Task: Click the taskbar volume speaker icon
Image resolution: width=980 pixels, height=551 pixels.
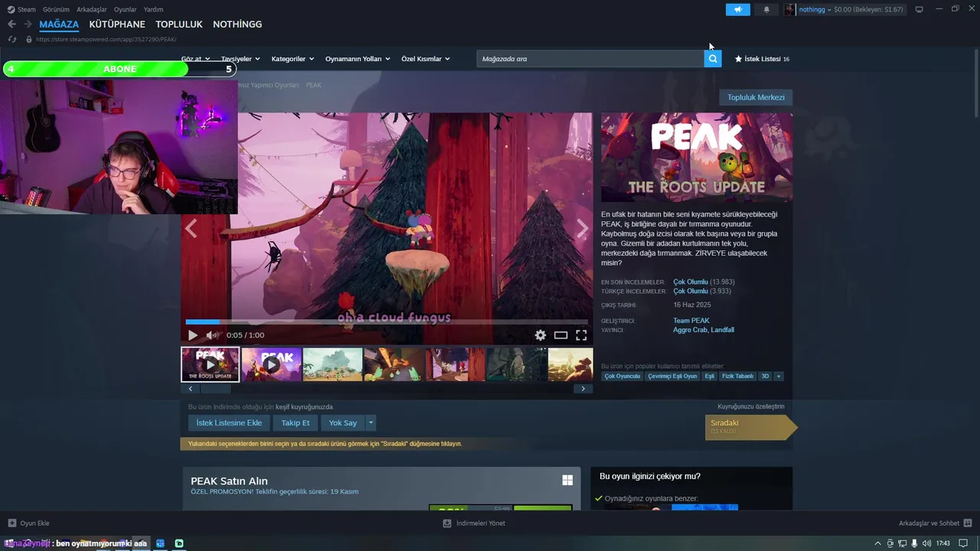Action: 927,543
